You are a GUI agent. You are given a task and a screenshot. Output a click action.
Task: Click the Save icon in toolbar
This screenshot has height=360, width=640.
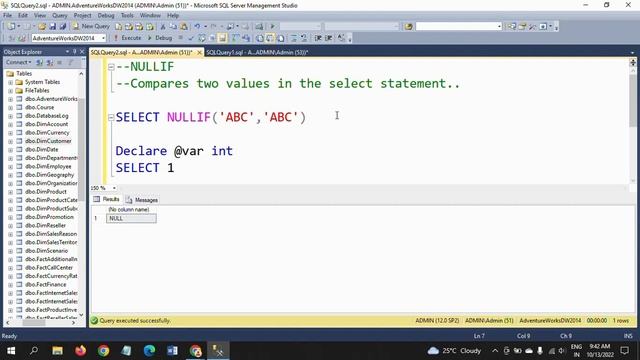(52, 27)
